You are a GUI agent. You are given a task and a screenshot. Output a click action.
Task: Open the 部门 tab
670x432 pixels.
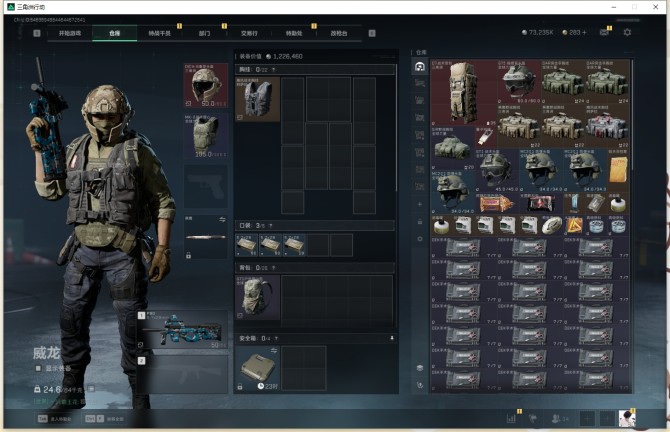click(204, 33)
